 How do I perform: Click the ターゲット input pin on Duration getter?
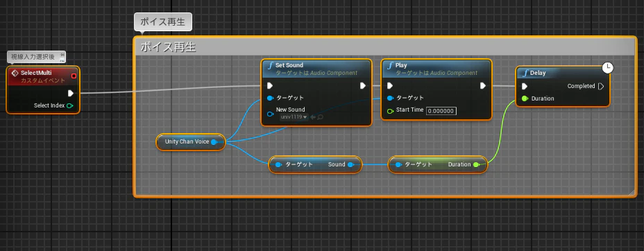(398, 164)
